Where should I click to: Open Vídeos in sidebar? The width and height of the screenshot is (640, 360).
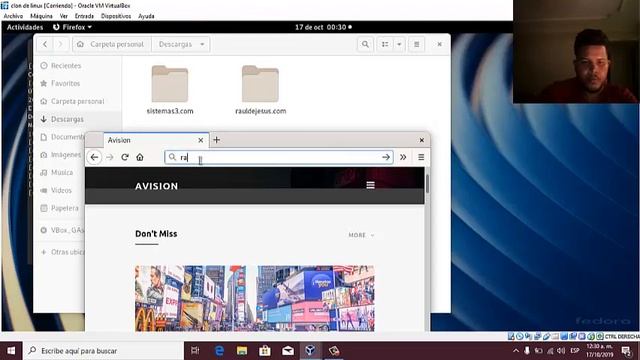(60, 191)
